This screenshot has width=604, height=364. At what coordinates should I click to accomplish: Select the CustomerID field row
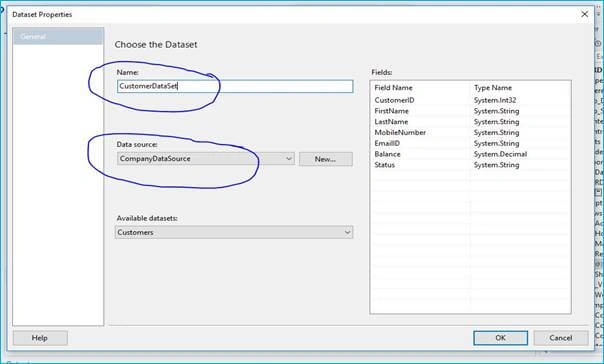pyautogui.click(x=470, y=100)
